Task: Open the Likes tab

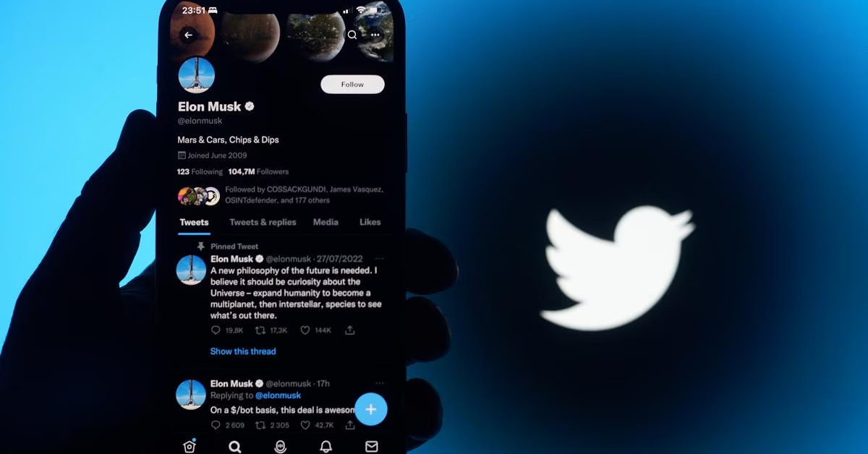Action: [x=370, y=222]
